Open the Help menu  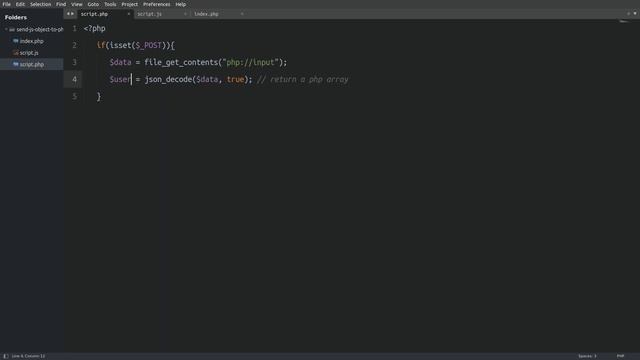click(x=181, y=4)
